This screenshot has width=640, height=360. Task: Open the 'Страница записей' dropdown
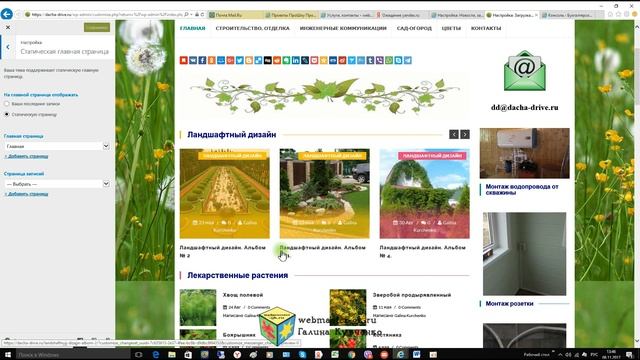pos(57,184)
